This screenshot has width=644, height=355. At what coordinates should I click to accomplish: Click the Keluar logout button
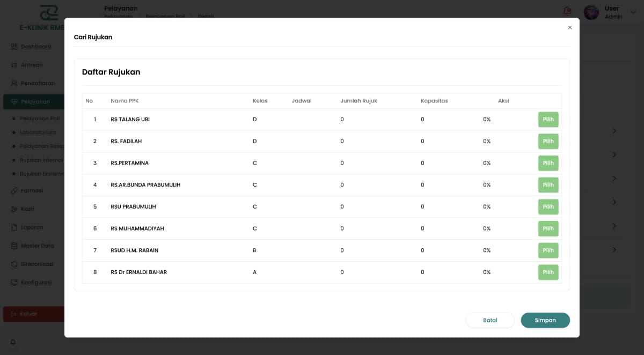pyautogui.click(x=33, y=314)
